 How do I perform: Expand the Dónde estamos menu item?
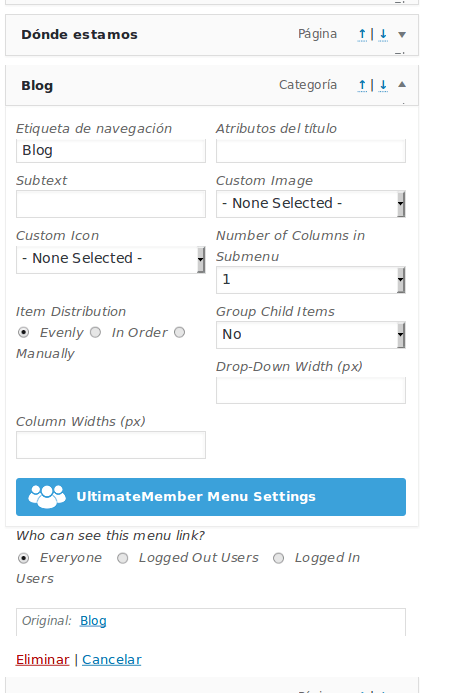(x=402, y=34)
